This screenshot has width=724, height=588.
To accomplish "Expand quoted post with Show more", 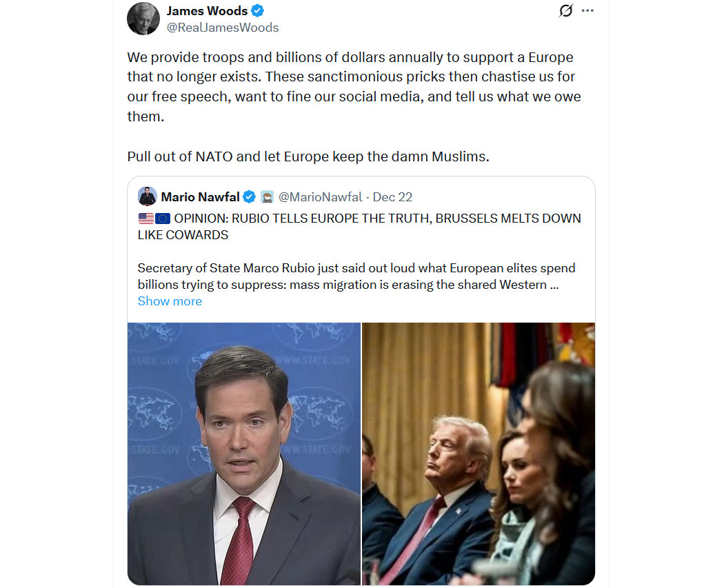I will 170,301.
